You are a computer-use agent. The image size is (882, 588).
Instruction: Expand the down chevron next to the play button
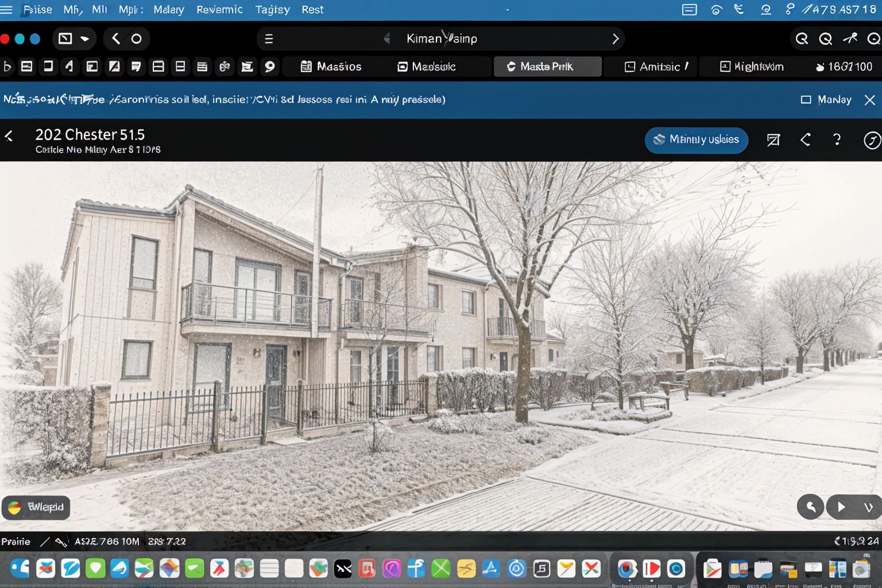tap(868, 507)
